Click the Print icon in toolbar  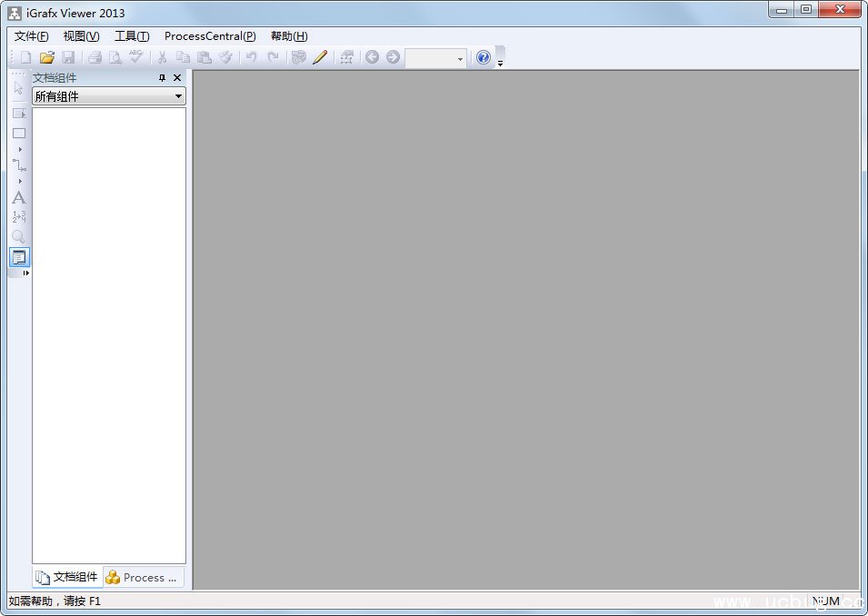coord(95,57)
